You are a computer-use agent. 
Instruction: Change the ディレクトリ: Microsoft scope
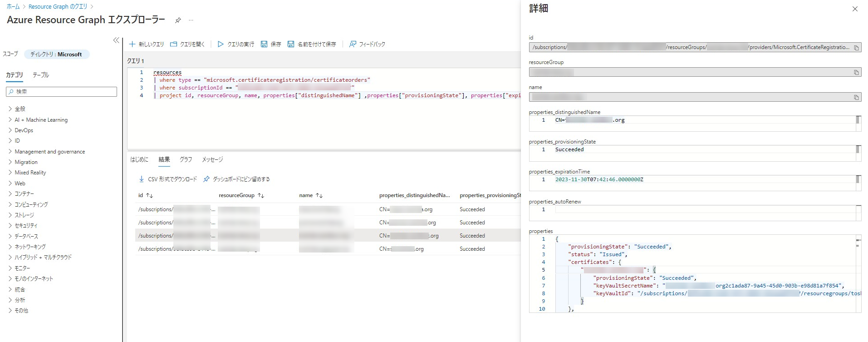(56, 54)
